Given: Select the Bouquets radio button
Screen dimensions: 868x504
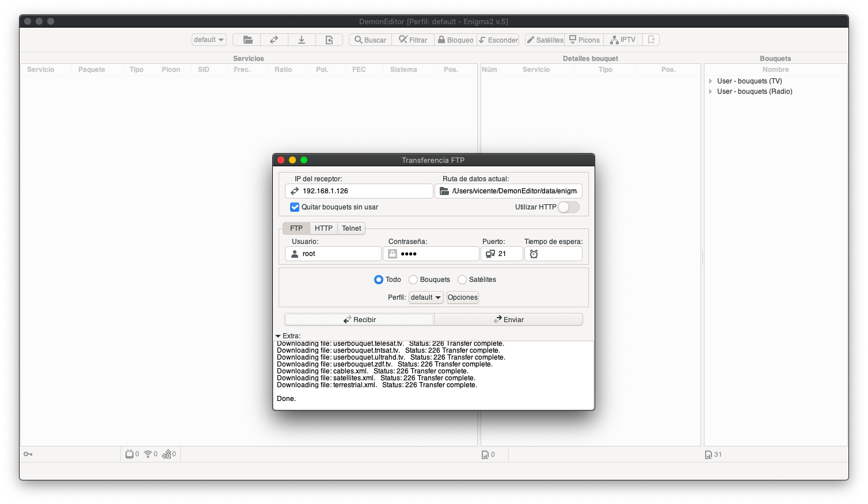Looking at the screenshot, I should 413,280.
